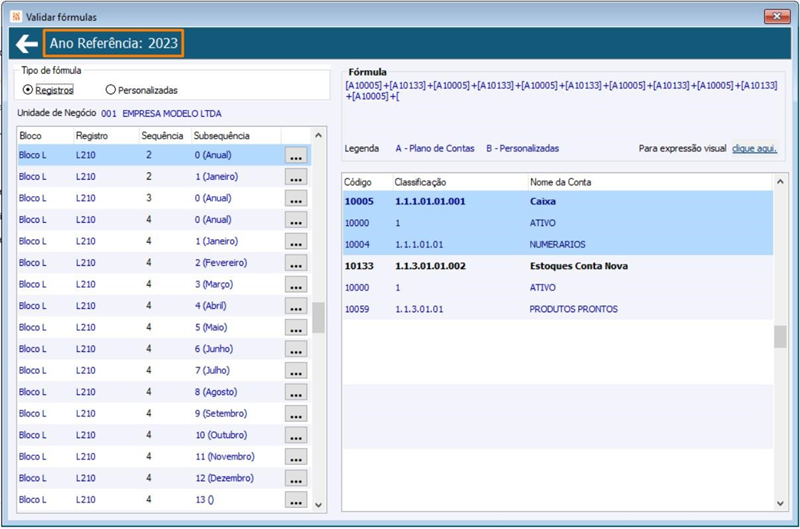Viewport: 800px width, 529px height.
Task: Open ellipsis button for Sequência 4, 1 (Janeiro)
Action: tap(296, 241)
